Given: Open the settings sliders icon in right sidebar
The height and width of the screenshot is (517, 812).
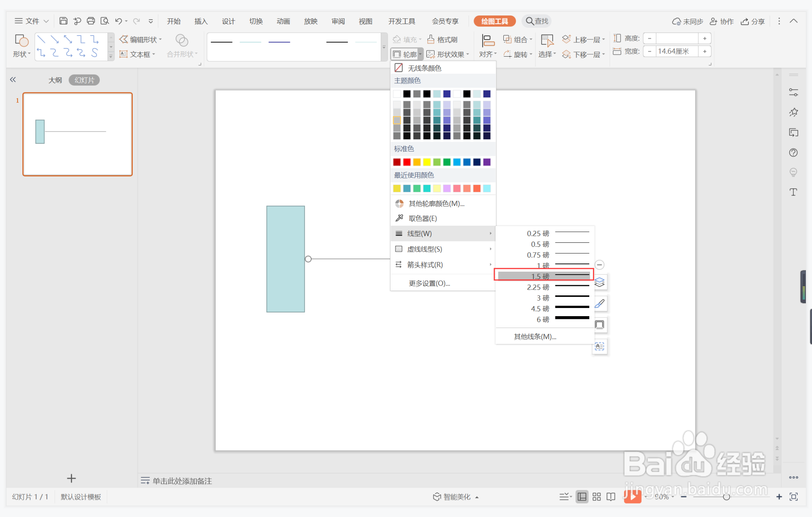Looking at the screenshot, I should click(x=793, y=92).
